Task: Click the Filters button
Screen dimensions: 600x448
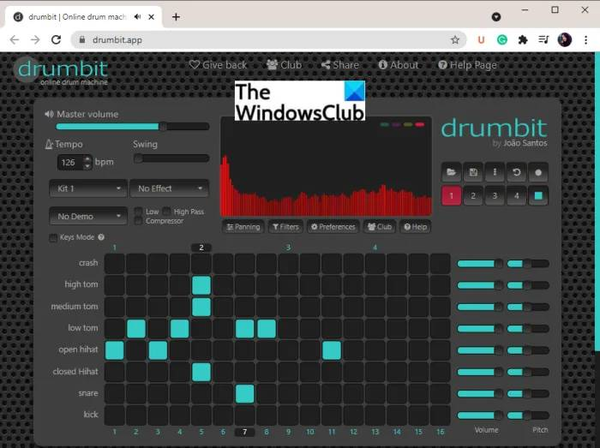Action: pos(285,227)
